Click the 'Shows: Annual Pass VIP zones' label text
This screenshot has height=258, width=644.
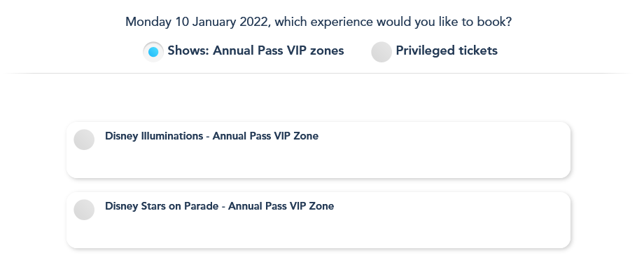tap(255, 50)
